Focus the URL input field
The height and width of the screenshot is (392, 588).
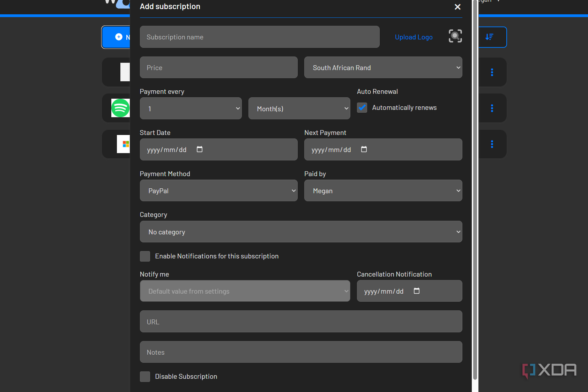coord(301,322)
